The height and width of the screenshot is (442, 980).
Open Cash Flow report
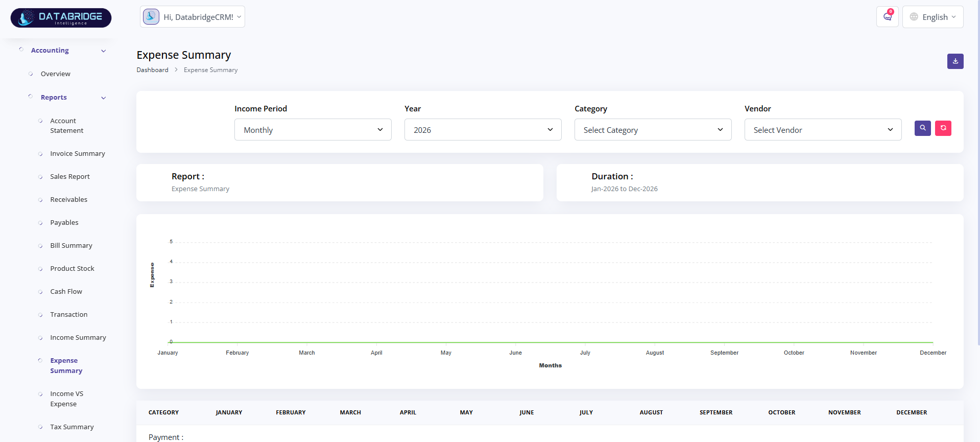click(x=66, y=292)
